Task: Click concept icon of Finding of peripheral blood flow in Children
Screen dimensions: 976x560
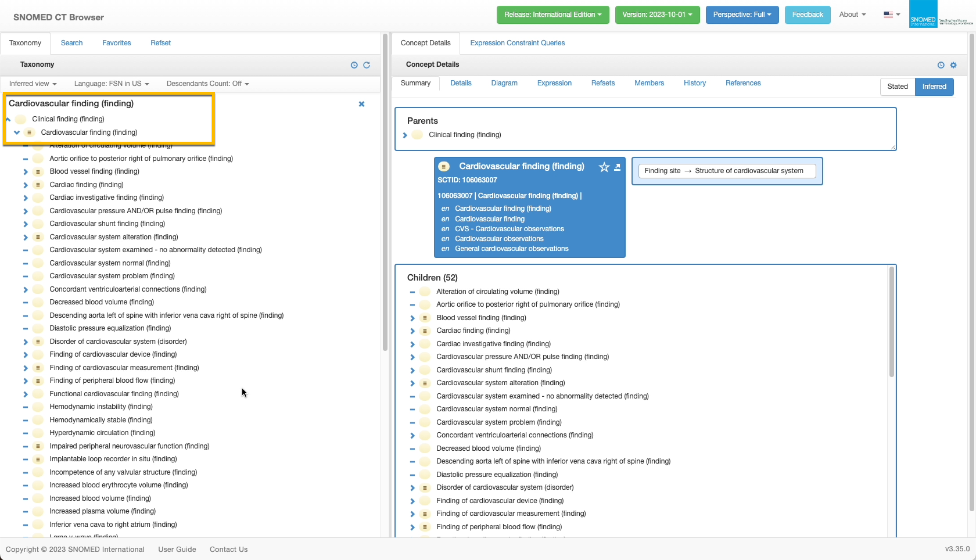Action: [425, 527]
